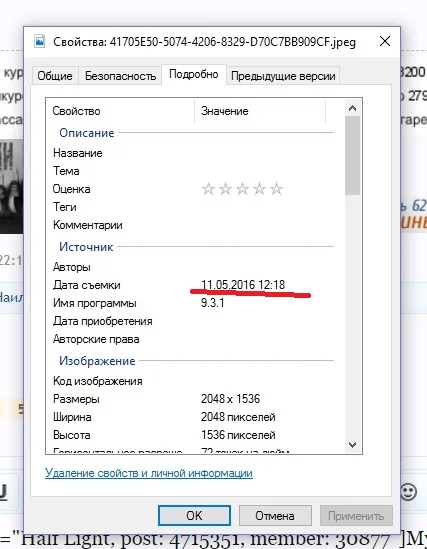This screenshot has width=427, height=549.
Task: Select the Подробно tab
Action: click(194, 74)
